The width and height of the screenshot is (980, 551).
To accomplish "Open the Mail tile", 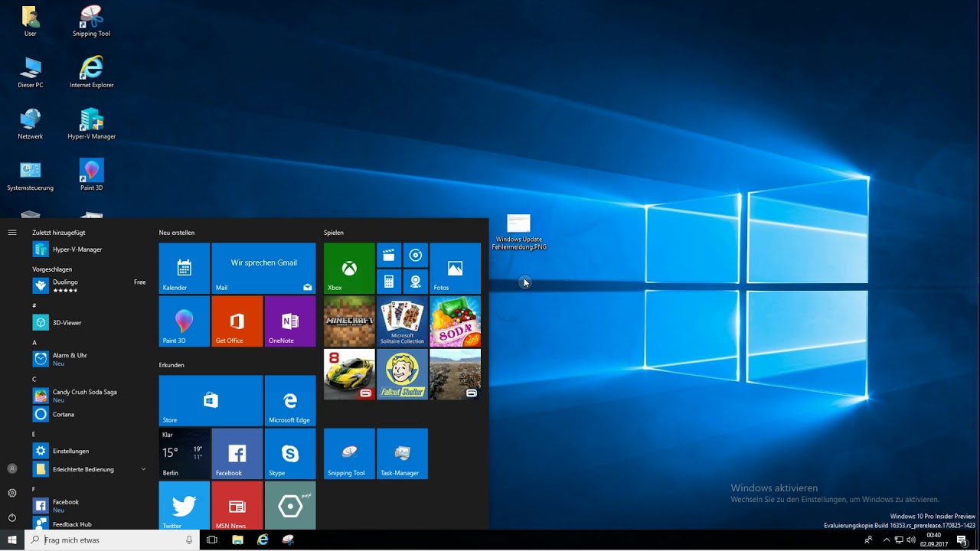I will point(263,268).
